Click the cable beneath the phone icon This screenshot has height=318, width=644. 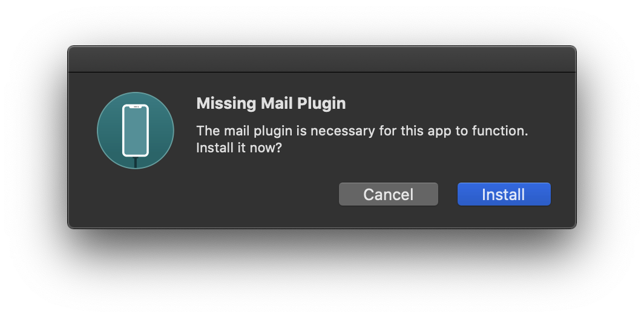pyautogui.click(x=136, y=162)
